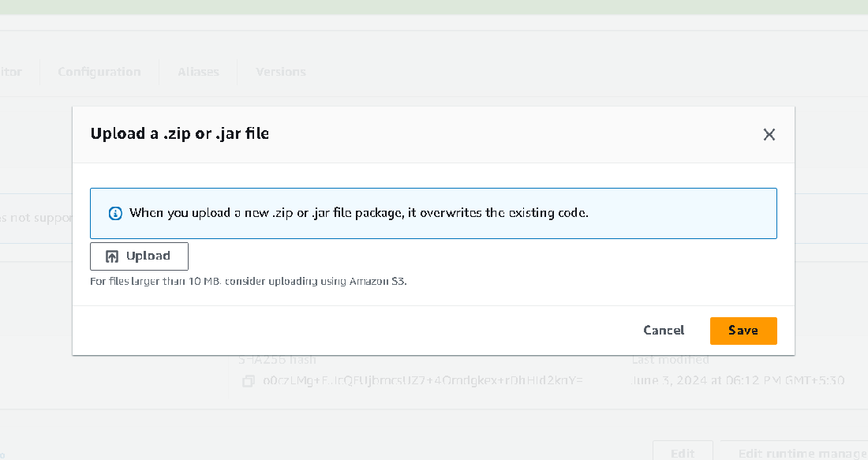Switch to the Configuration tab
Image resolution: width=868 pixels, height=460 pixels.
[99, 72]
